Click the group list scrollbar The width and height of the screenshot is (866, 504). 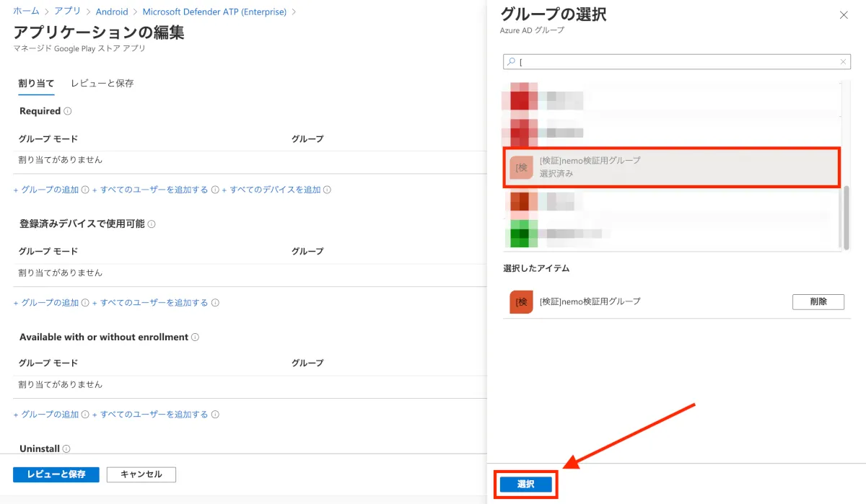(847, 216)
